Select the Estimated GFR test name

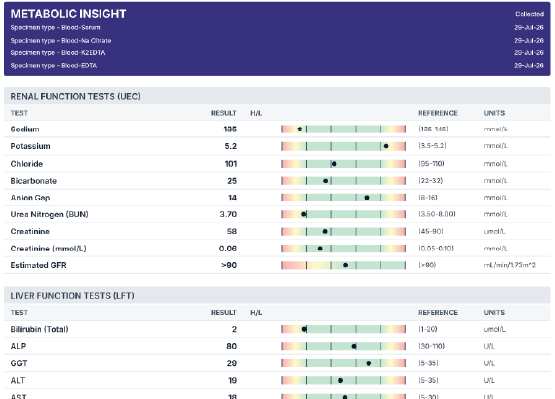point(38,265)
